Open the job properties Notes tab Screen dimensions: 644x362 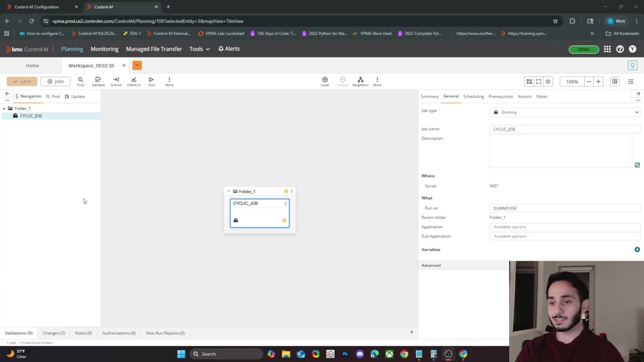coord(542,97)
